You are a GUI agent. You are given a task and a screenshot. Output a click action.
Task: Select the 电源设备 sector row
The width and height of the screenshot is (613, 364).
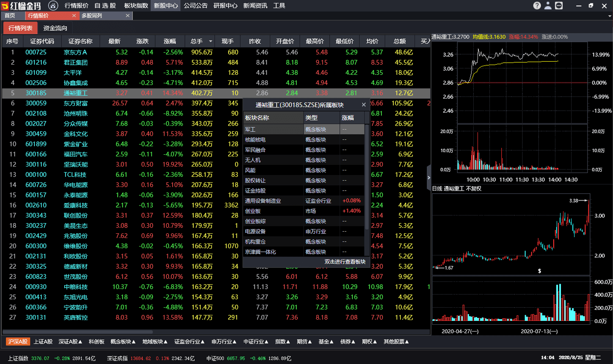(x=304, y=231)
